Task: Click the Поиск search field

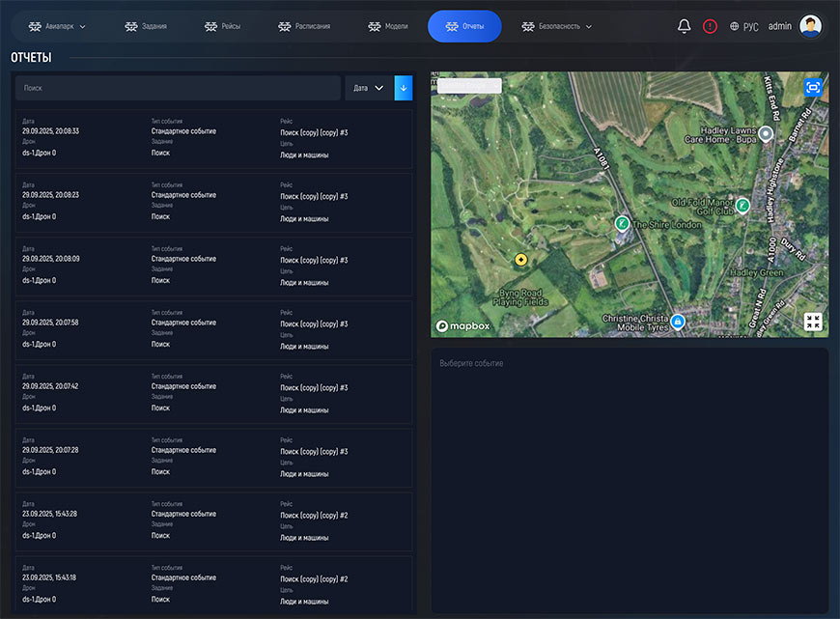Action: pos(178,88)
